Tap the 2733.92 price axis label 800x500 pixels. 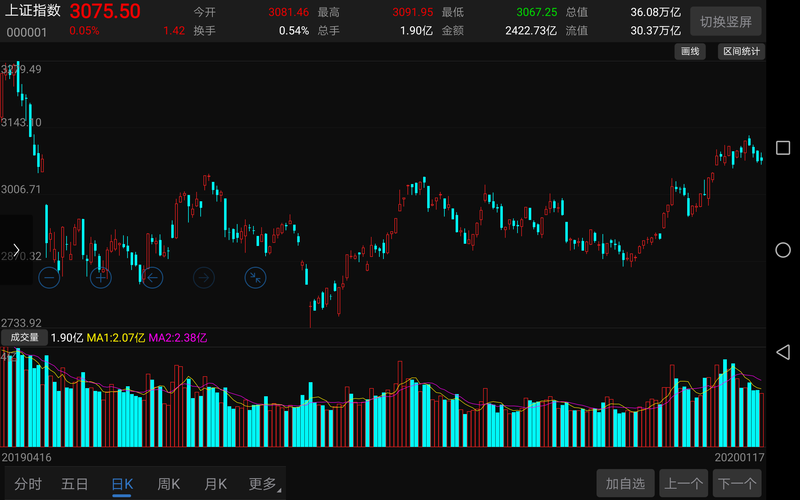pyautogui.click(x=21, y=323)
